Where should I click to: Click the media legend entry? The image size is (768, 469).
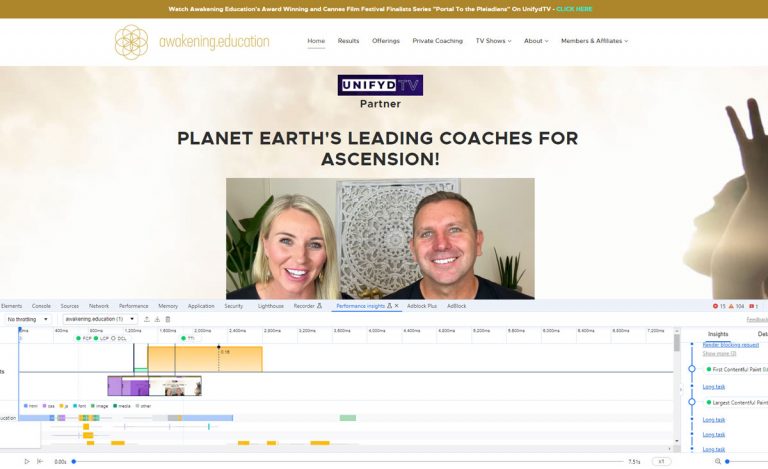coord(121,406)
